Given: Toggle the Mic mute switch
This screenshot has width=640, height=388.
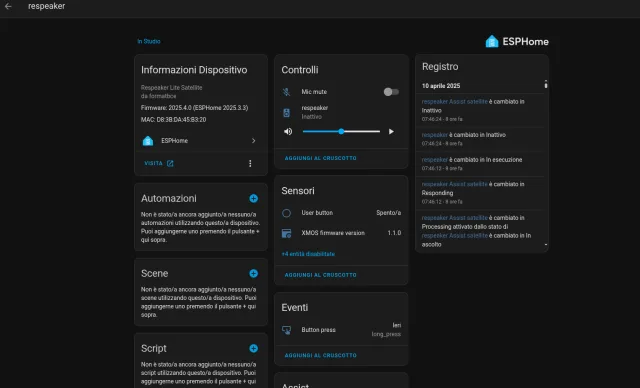Looking at the screenshot, I should tap(391, 92).
